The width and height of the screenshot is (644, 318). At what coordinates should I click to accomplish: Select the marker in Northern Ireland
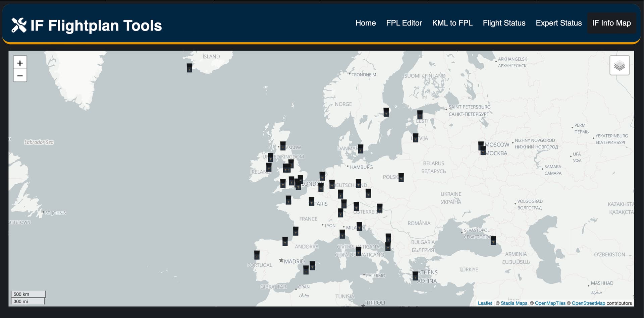[270, 157]
